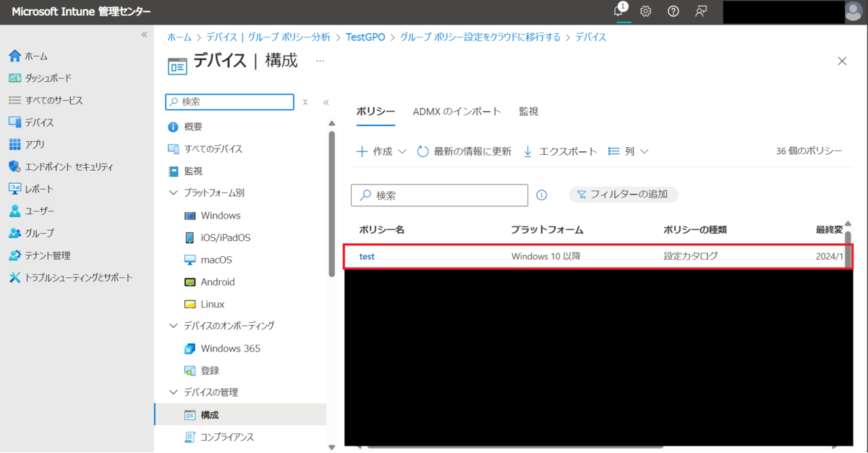Screen dimensions: 868x453
Task: Select 概要 in the resource menu
Action: (185, 127)
